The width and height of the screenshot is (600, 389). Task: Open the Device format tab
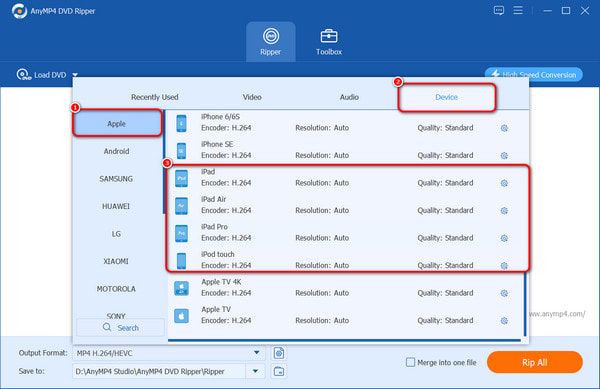click(447, 97)
